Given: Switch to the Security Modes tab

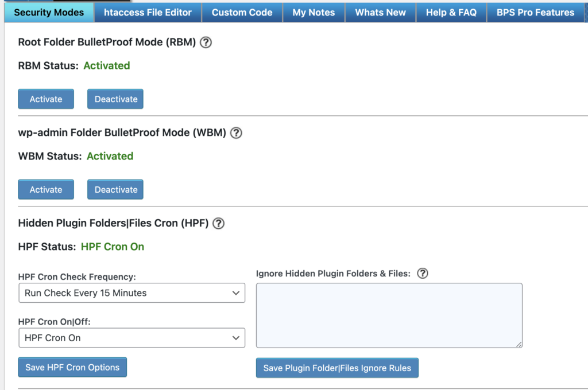Looking at the screenshot, I should pos(49,13).
